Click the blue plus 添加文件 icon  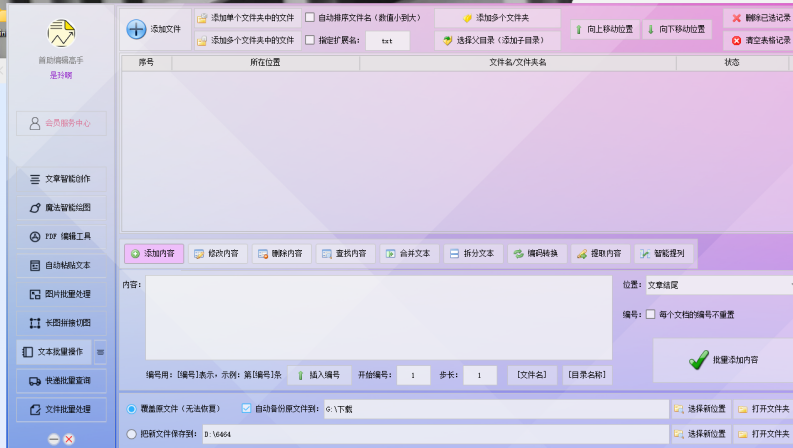[136, 29]
